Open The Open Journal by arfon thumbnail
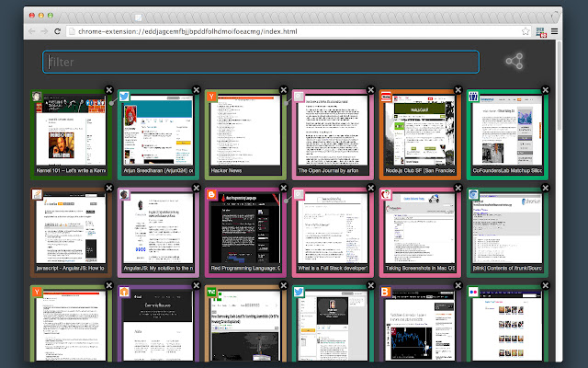 coord(333,130)
